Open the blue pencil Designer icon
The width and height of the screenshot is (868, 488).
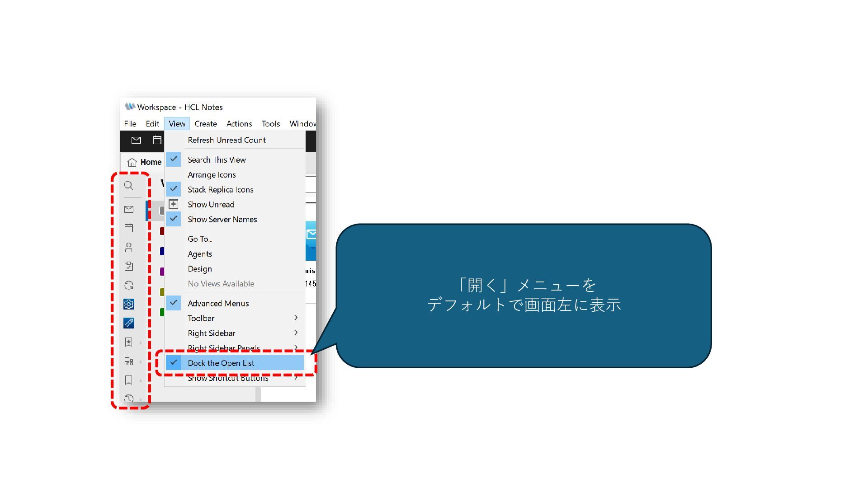(x=128, y=323)
